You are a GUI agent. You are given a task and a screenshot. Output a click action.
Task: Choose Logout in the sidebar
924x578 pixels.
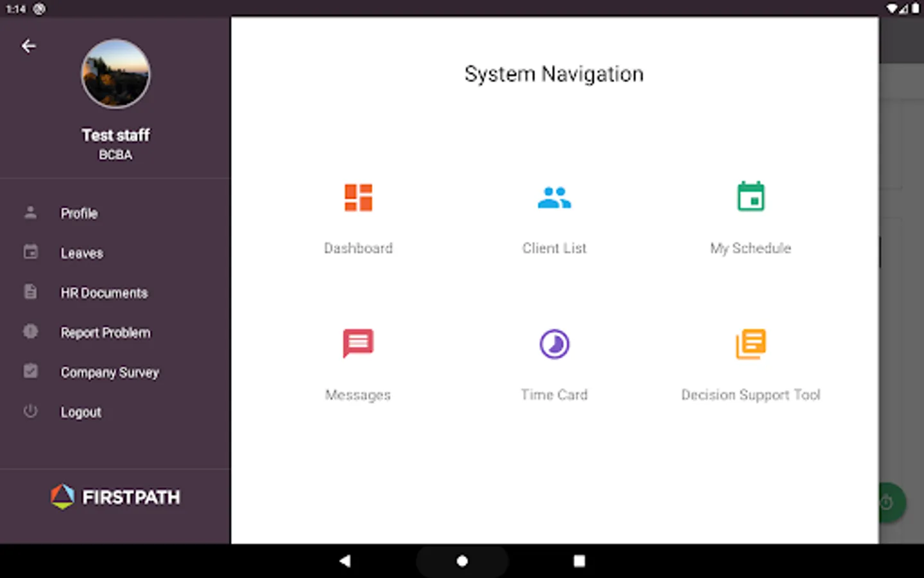coord(81,412)
